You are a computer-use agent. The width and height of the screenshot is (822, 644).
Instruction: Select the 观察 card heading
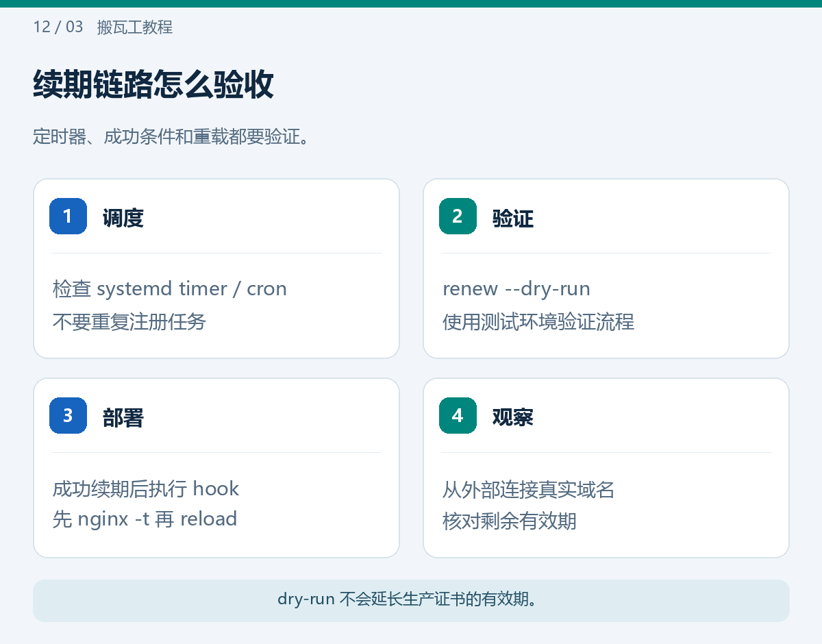coord(513,418)
